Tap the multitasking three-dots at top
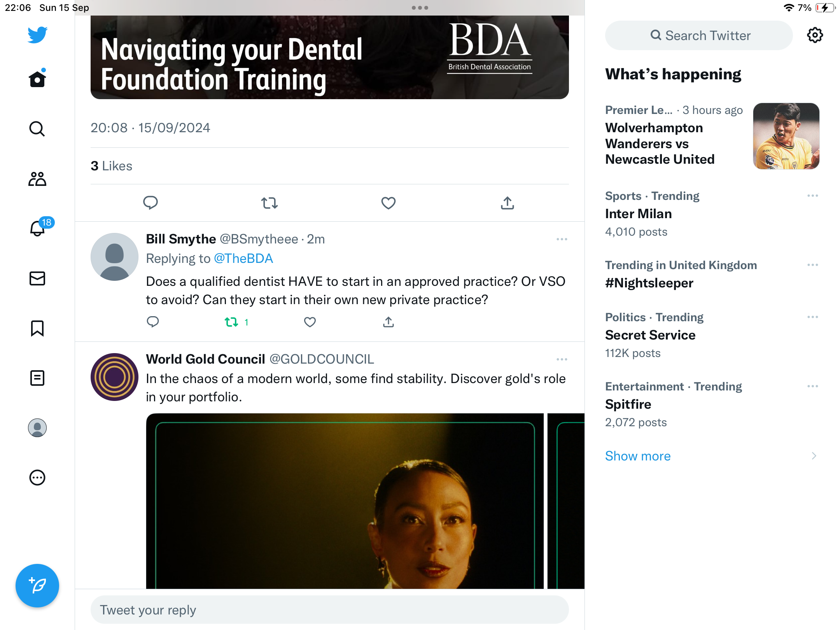The image size is (840, 630). pyautogui.click(x=420, y=8)
